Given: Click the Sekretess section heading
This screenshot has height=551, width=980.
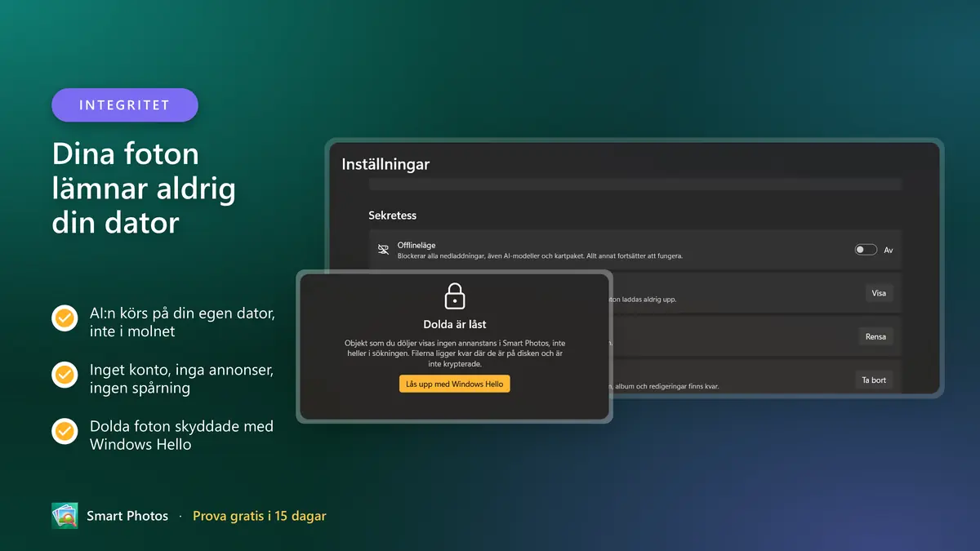Looking at the screenshot, I should point(393,216).
